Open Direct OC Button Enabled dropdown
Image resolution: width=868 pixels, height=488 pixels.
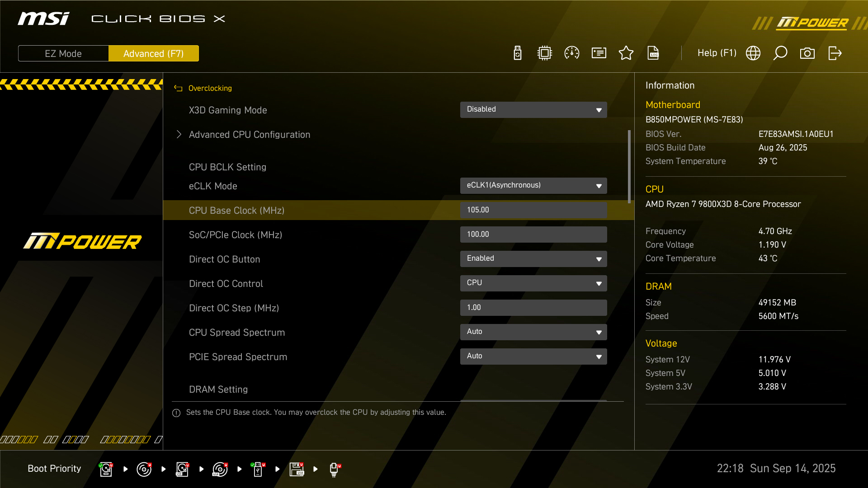tap(533, 259)
